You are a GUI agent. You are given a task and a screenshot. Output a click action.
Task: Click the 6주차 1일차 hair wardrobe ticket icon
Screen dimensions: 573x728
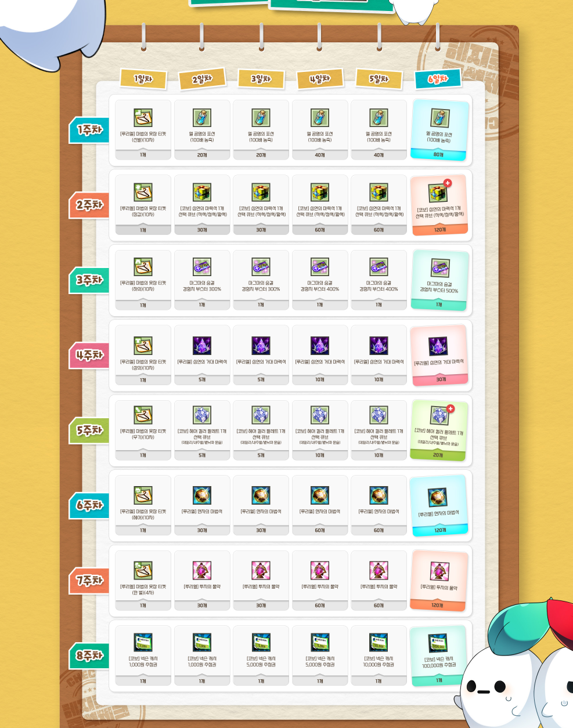(143, 495)
